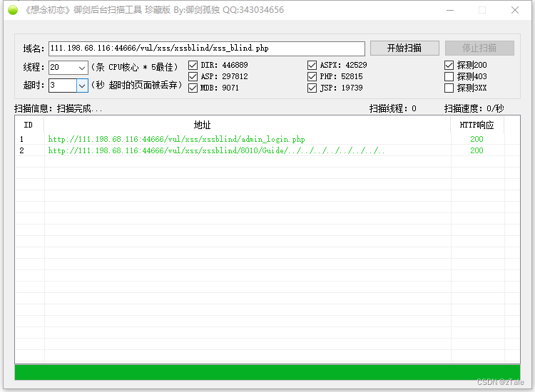The image size is (535, 392).
Task: Click the 扫描速度: 0/秒 status text
Action: pos(474,109)
